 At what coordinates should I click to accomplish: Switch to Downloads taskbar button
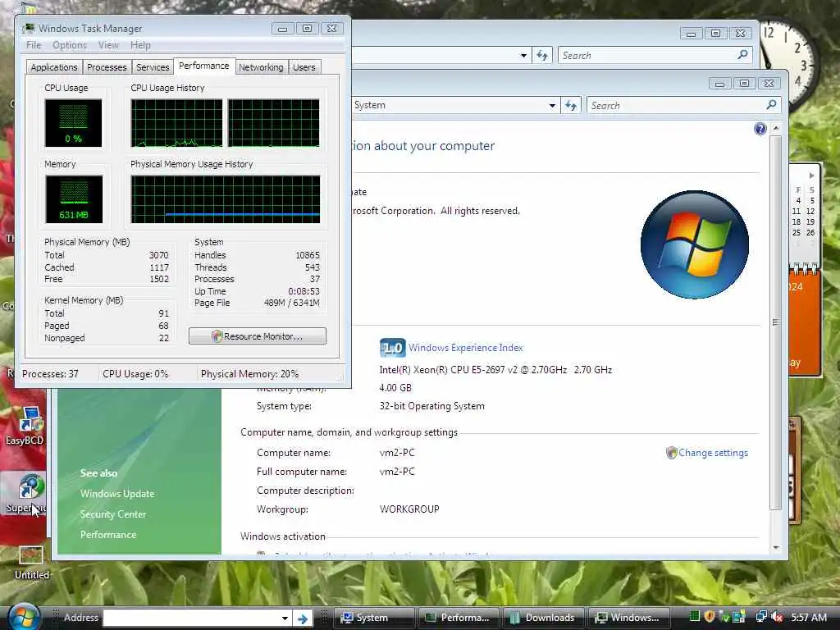(x=543, y=618)
